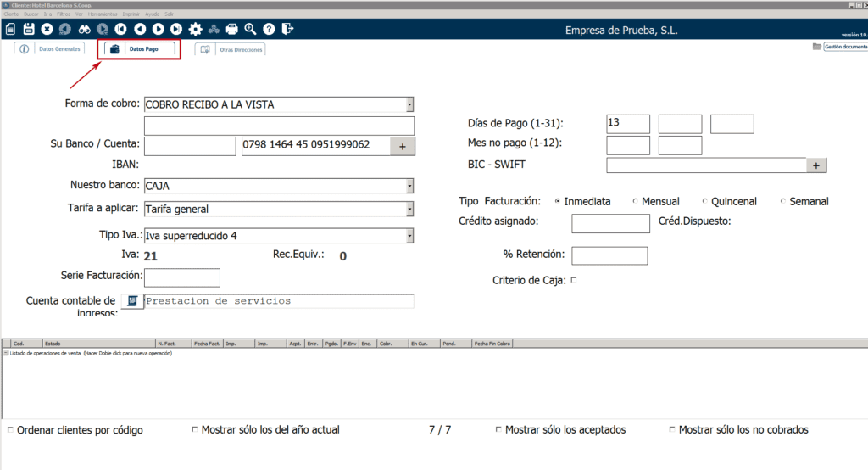Expand the Forma de cobro dropdown
868x470 pixels.
click(409, 105)
